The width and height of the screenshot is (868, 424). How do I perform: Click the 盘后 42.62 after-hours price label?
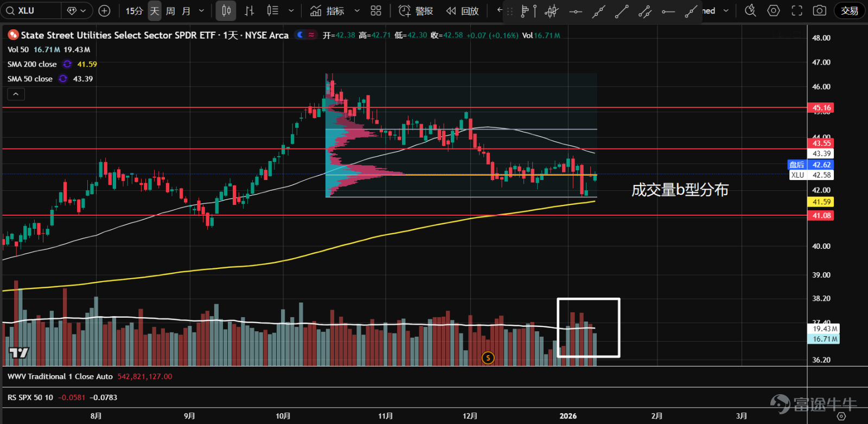[x=810, y=165]
